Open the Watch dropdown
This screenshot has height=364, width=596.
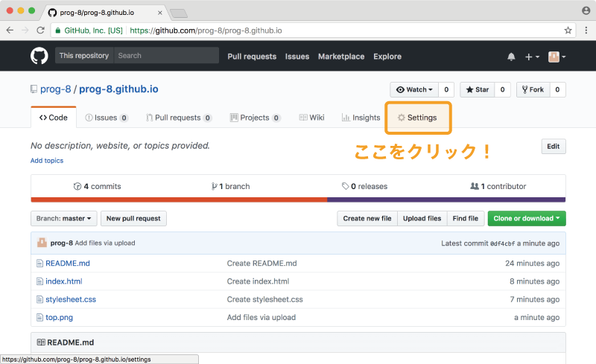click(414, 89)
